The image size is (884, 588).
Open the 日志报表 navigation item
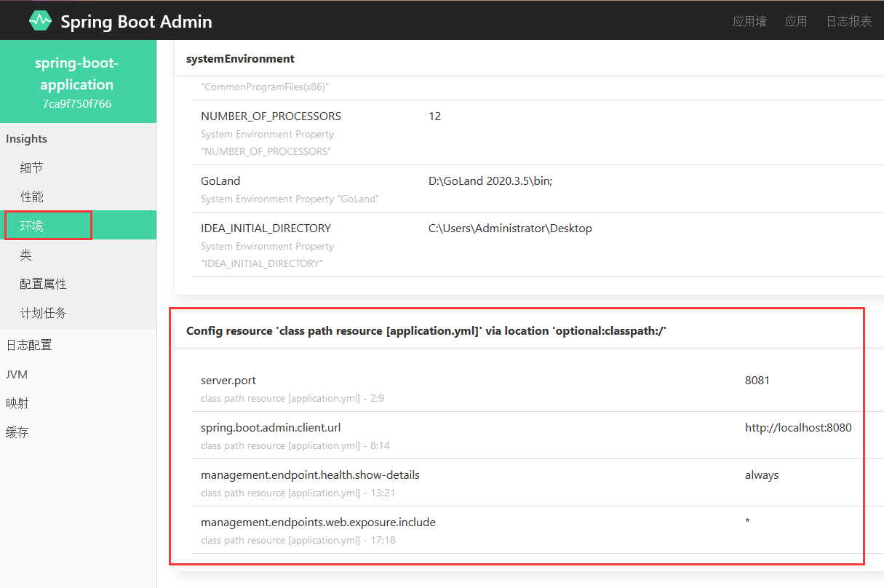(x=849, y=21)
